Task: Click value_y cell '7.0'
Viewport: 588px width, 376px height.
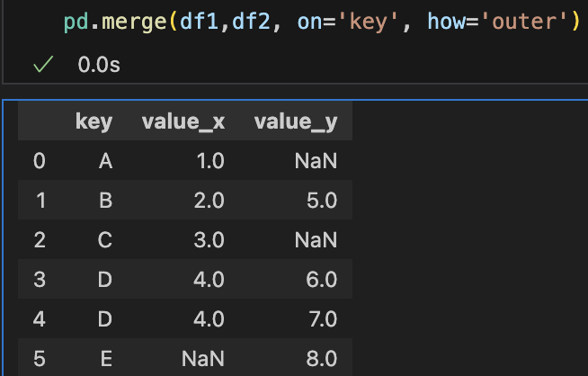Action: click(323, 319)
